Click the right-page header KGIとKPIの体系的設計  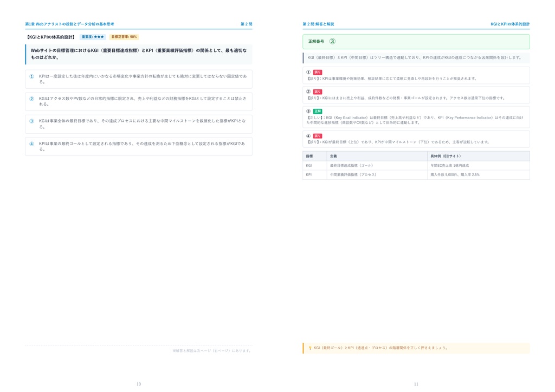(x=510, y=24)
